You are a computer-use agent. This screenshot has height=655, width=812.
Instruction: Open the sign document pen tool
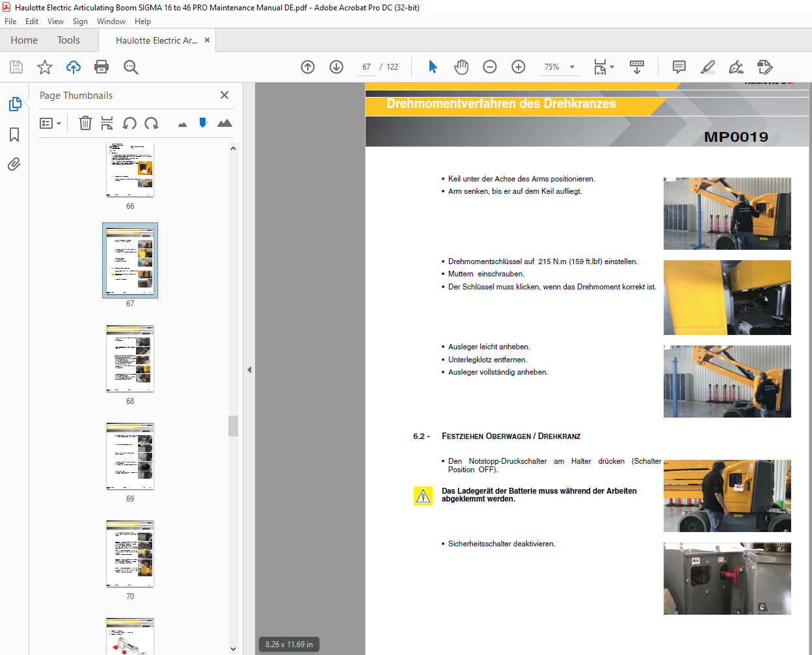click(x=737, y=67)
